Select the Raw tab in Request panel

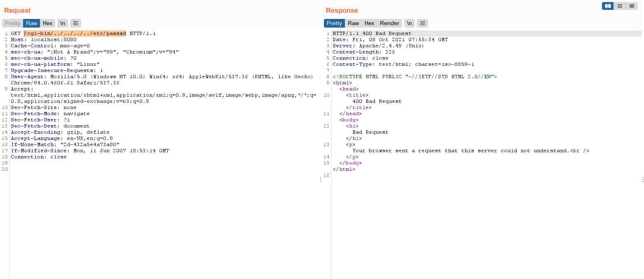click(x=32, y=23)
